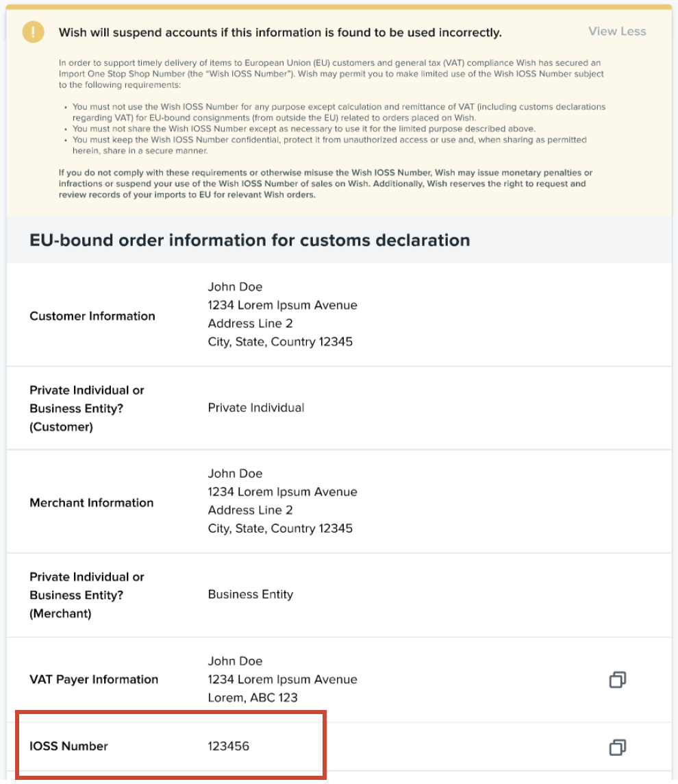678x784 pixels.
Task: Copy the IOSS Number
Action: (x=617, y=747)
